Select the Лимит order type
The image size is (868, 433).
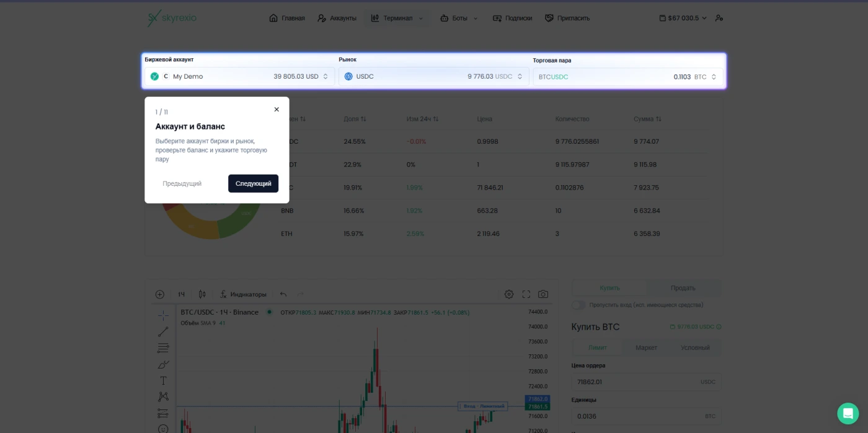click(597, 348)
